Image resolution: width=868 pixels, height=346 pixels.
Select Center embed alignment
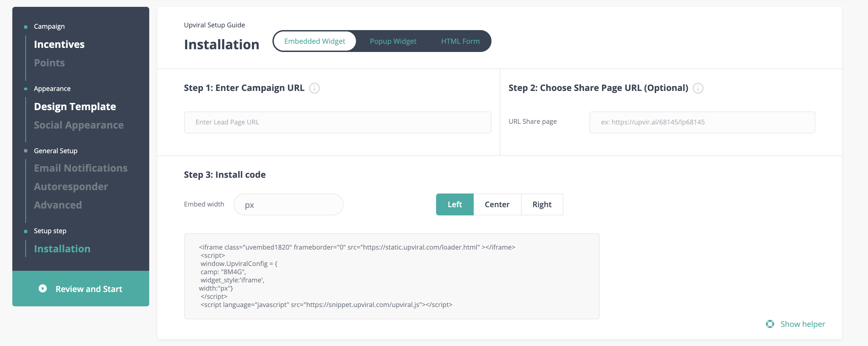pyautogui.click(x=497, y=204)
